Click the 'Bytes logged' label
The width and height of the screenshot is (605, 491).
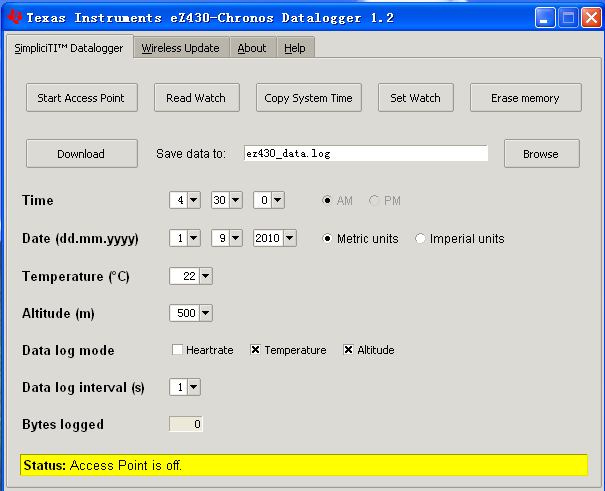pos(63,424)
